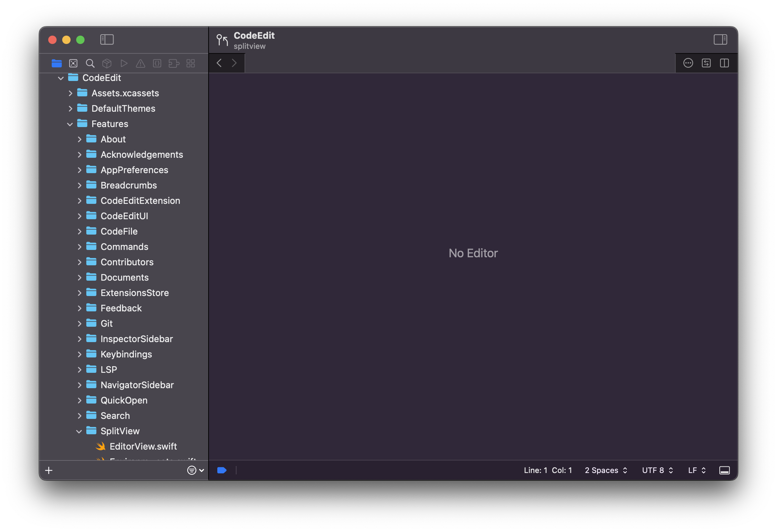Click the package cube navigator icon
This screenshot has height=532, width=777.
click(107, 63)
